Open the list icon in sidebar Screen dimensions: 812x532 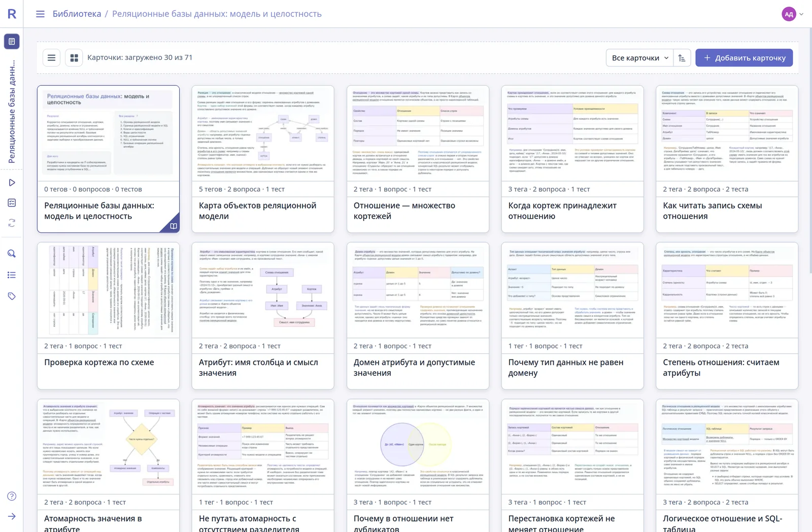12,275
